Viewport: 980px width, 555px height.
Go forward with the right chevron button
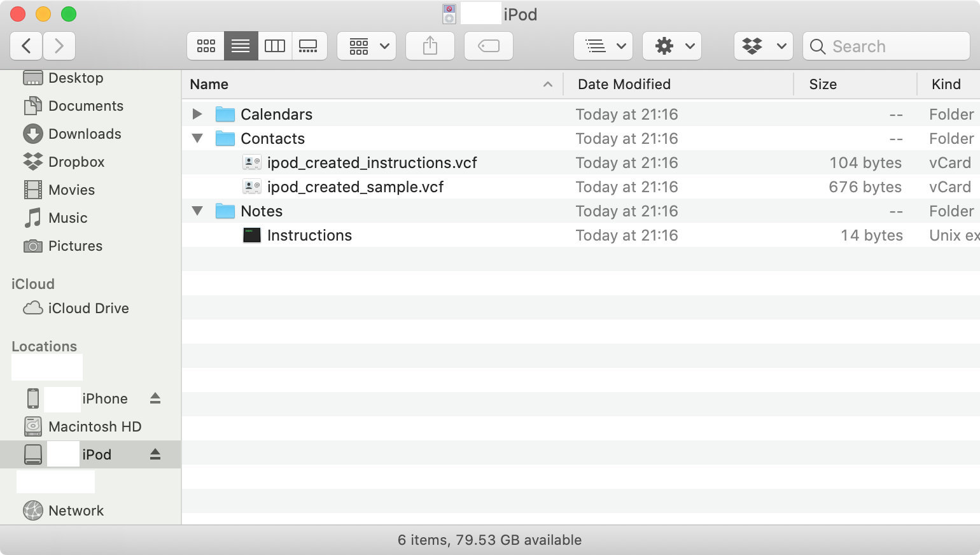pyautogui.click(x=59, y=46)
